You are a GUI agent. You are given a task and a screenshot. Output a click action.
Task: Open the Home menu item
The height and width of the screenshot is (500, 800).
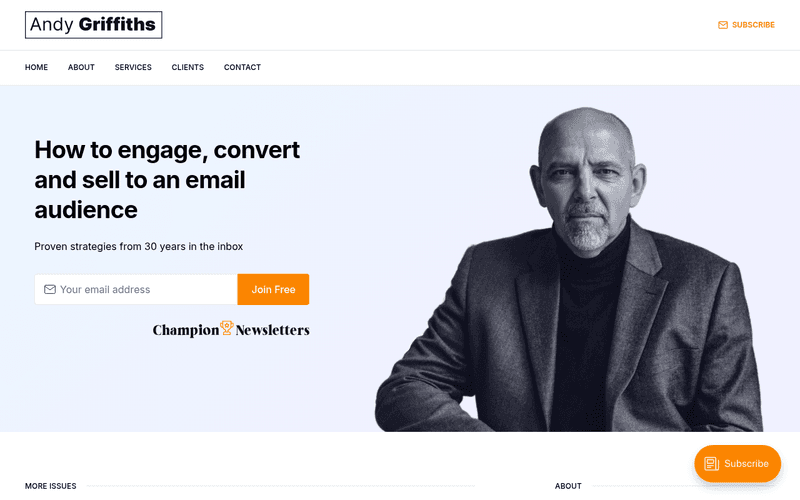(36, 67)
